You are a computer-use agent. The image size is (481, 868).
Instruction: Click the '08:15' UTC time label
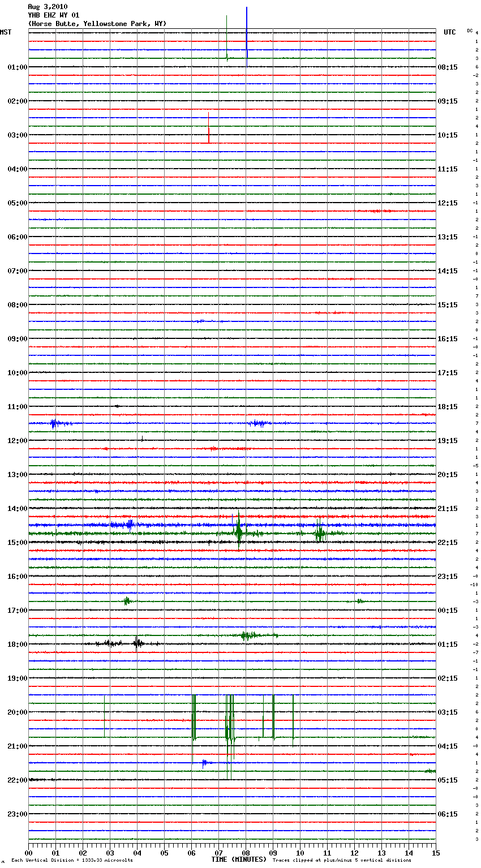(x=448, y=67)
